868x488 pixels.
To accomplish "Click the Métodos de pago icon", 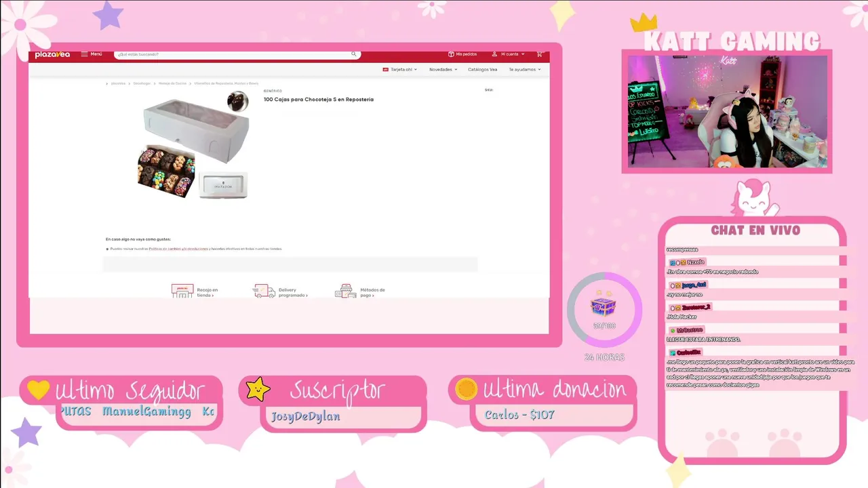I will point(345,291).
